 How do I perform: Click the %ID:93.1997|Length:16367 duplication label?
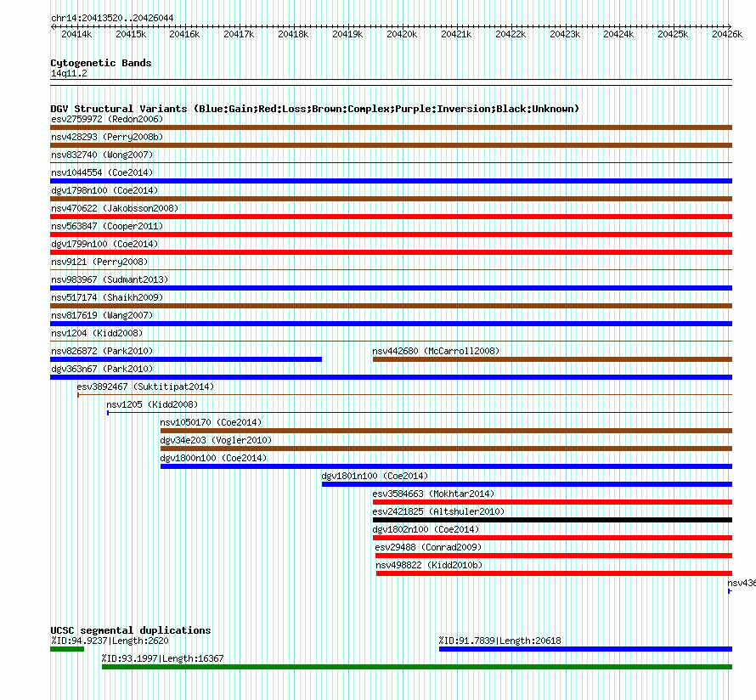[162, 658]
